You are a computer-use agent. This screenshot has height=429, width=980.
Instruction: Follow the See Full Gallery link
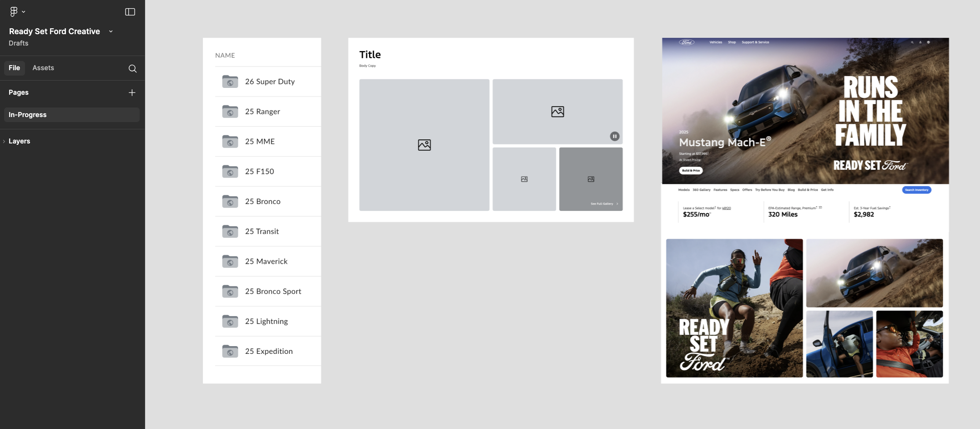coord(603,204)
